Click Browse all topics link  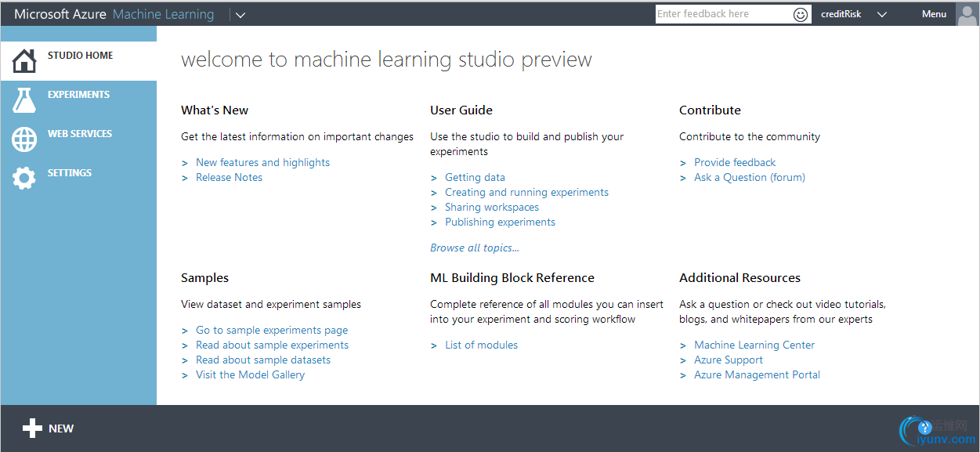pos(475,248)
